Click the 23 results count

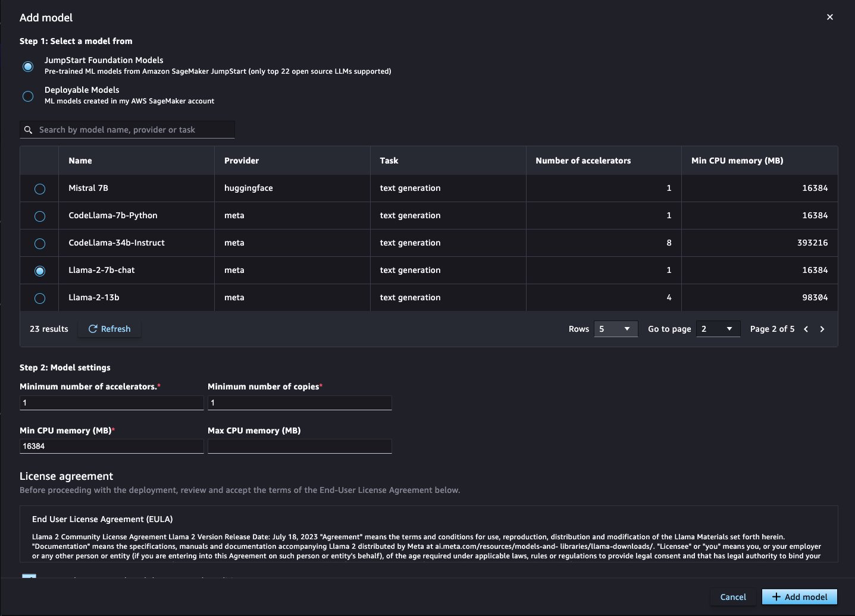[x=49, y=329]
